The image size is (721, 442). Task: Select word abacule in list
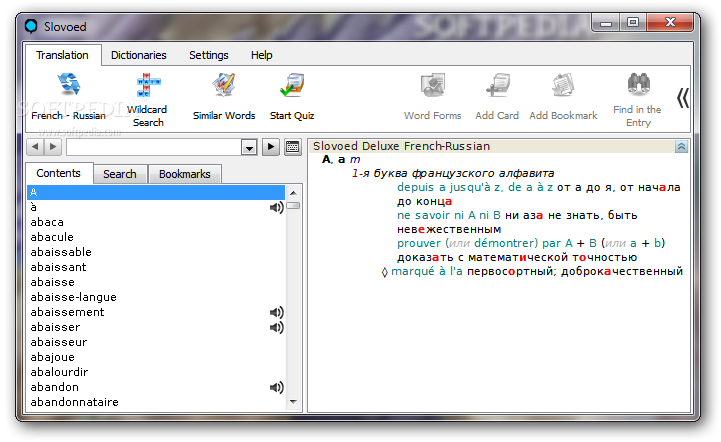click(156, 237)
